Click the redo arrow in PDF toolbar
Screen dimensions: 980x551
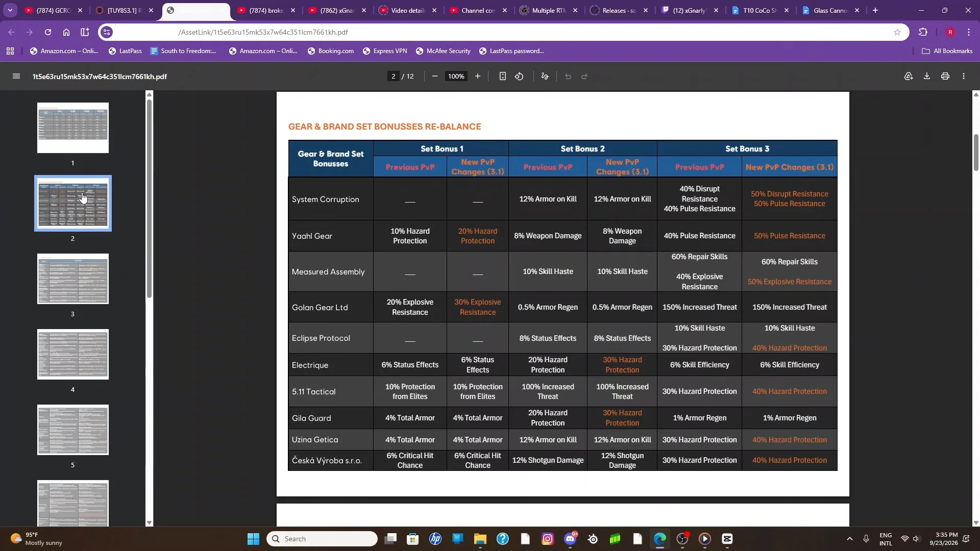pyautogui.click(x=584, y=77)
